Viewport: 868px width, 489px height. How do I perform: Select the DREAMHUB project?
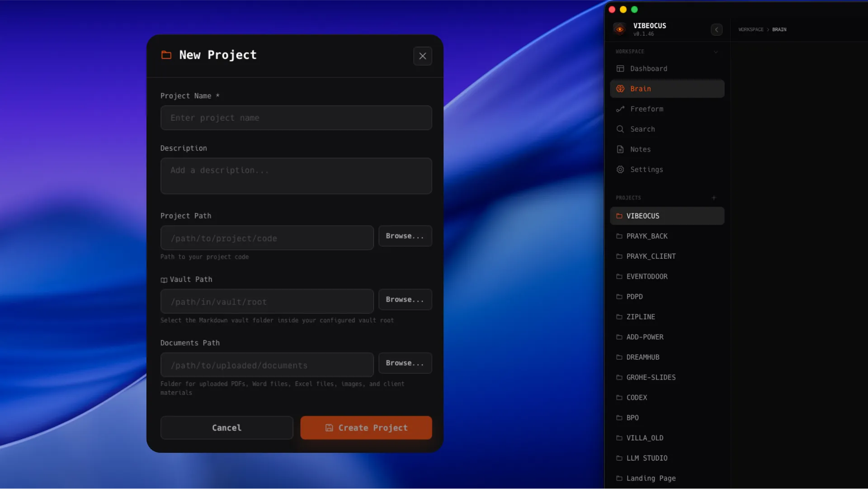pos(667,357)
